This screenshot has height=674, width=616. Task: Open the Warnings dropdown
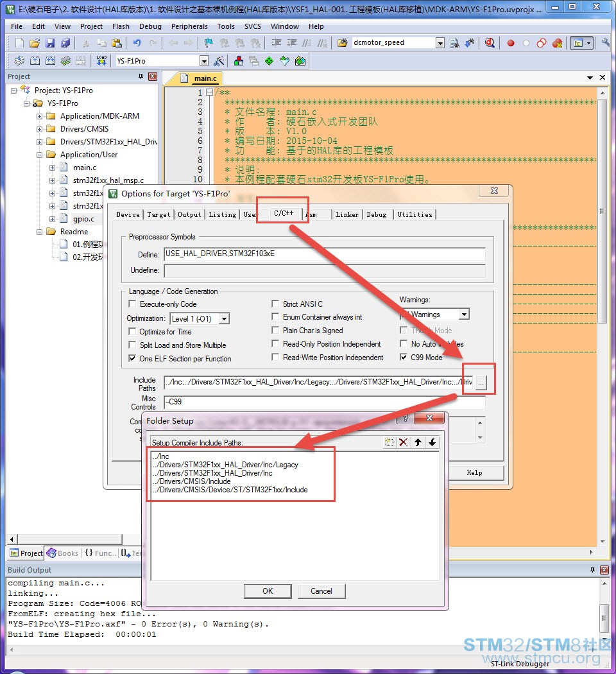click(x=464, y=315)
